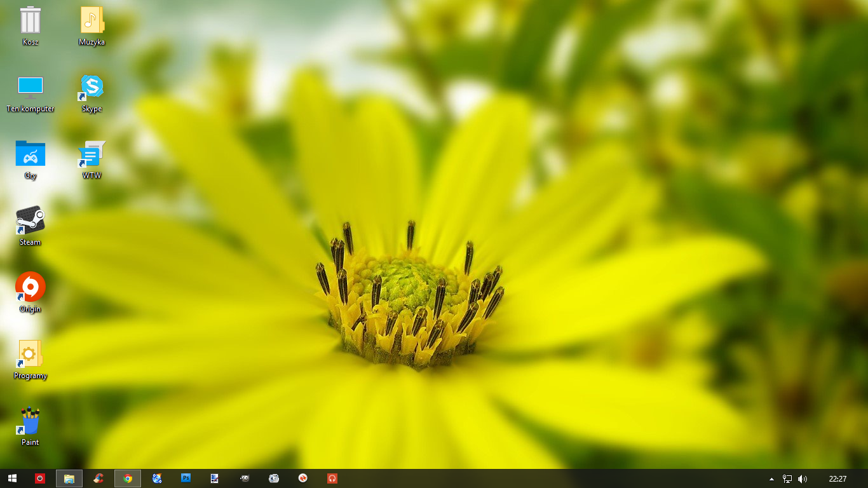This screenshot has height=488, width=868.
Task: Switch to Google Chrome in taskbar
Action: 128,478
